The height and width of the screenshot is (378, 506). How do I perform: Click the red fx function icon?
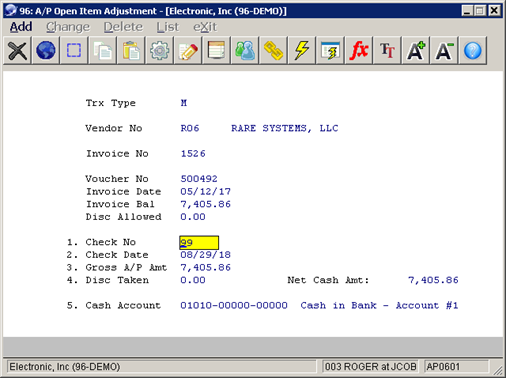pyautogui.click(x=358, y=51)
